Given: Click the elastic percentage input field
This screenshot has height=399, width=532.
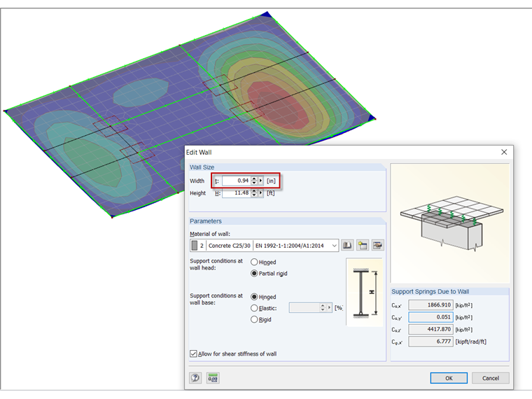Looking at the screenshot, I should (304, 308).
